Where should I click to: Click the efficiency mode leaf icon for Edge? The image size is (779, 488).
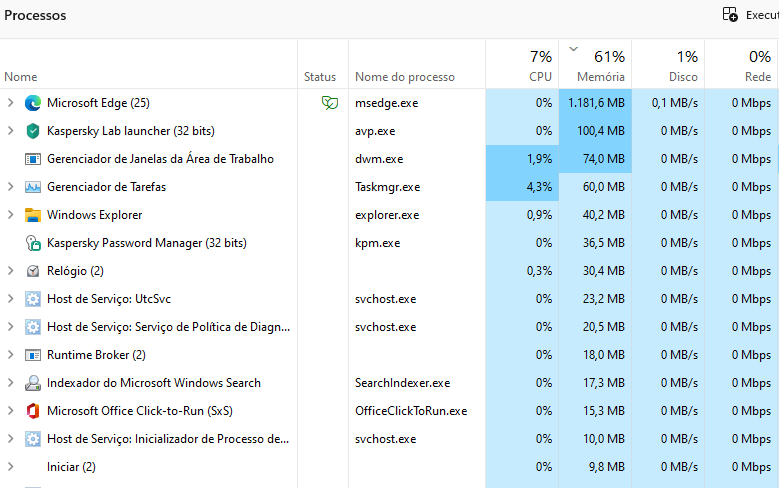(330, 103)
